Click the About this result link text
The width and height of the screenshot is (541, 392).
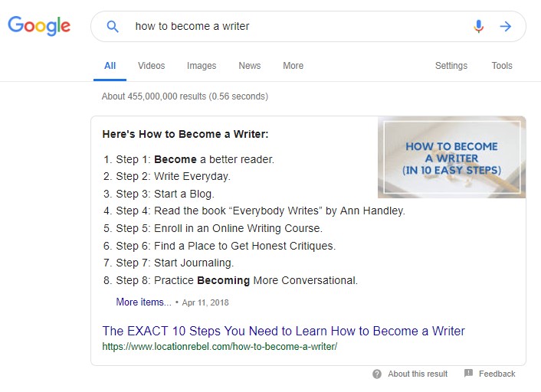[418, 374]
